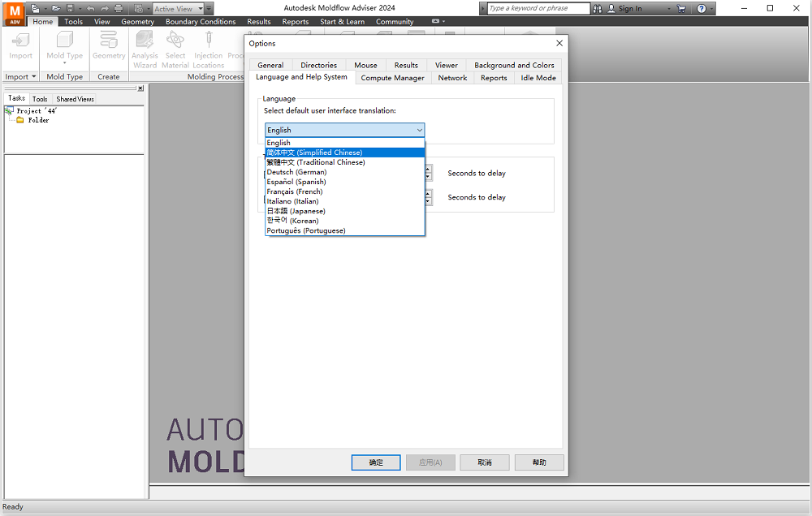Click the Help question mark icon
This screenshot has width=812, height=516.
click(702, 8)
